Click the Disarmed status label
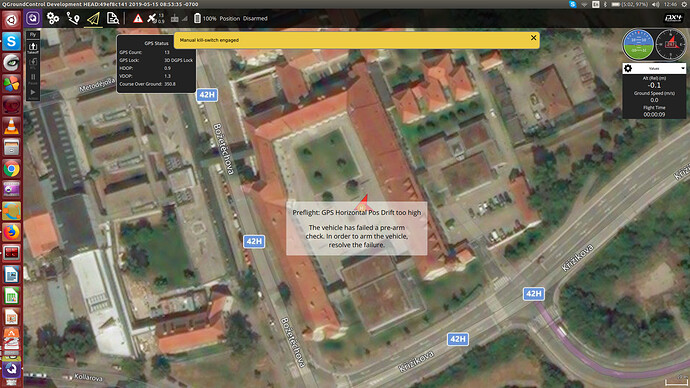Screen dimensions: 690x388 click(255, 18)
